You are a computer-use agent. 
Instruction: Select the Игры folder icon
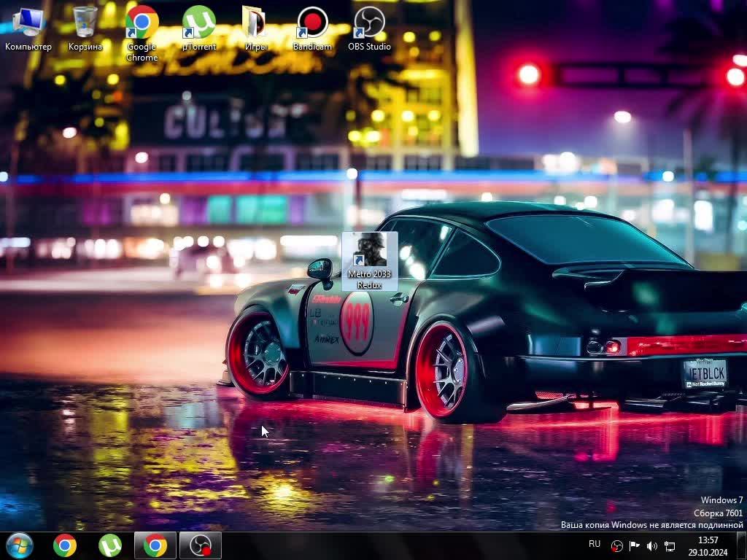pyautogui.click(x=256, y=28)
